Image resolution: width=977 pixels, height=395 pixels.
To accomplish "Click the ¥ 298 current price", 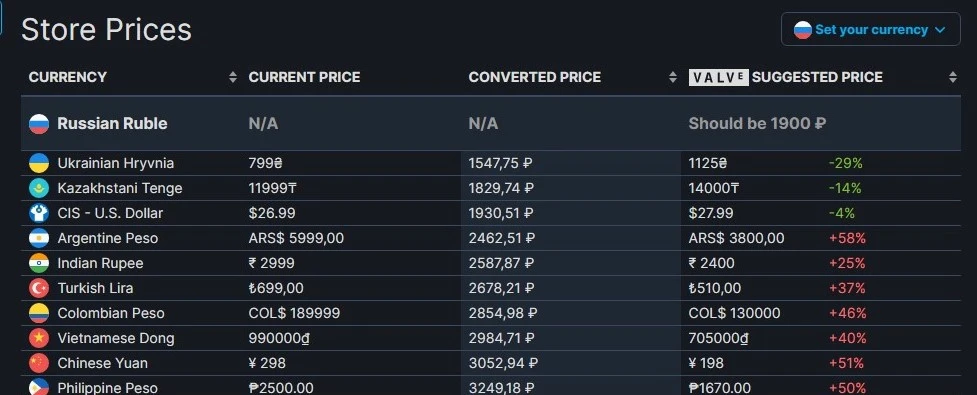I will click(x=267, y=363).
